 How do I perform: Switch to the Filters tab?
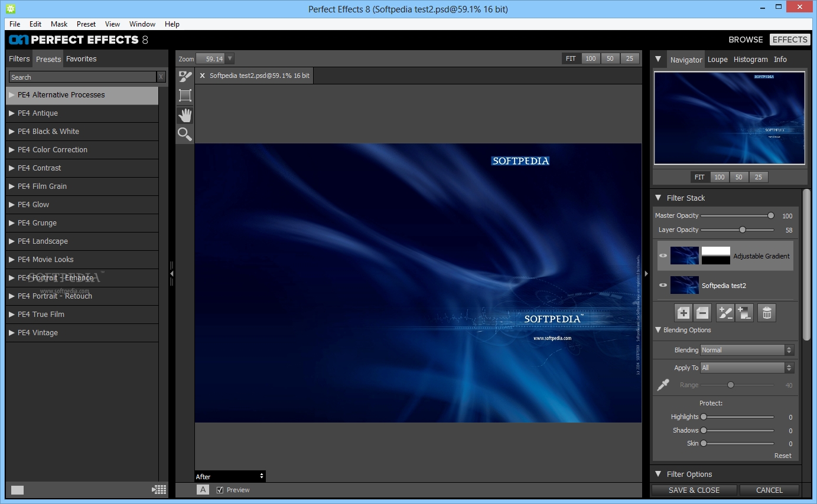click(19, 59)
